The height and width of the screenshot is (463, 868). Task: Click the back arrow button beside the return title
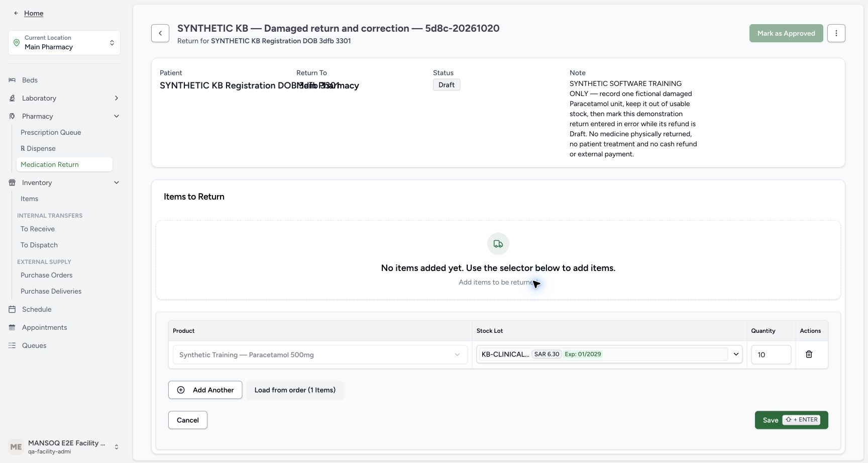[x=160, y=33]
